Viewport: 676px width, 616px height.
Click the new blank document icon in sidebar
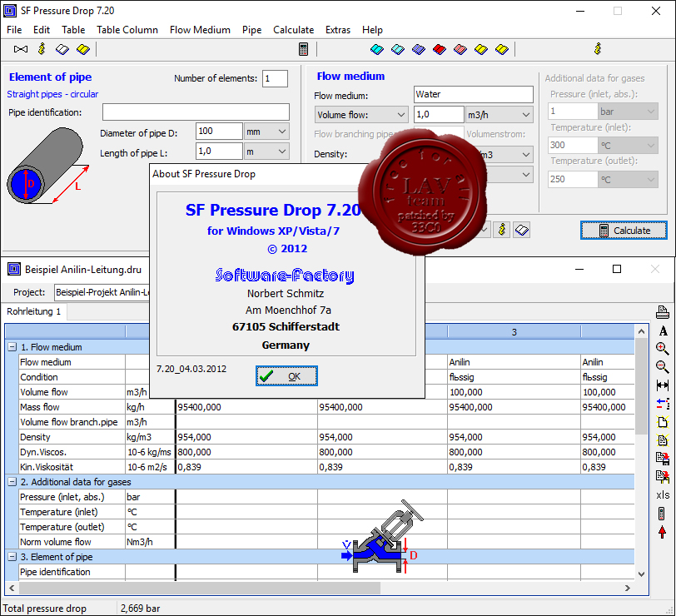coord(662,421)
